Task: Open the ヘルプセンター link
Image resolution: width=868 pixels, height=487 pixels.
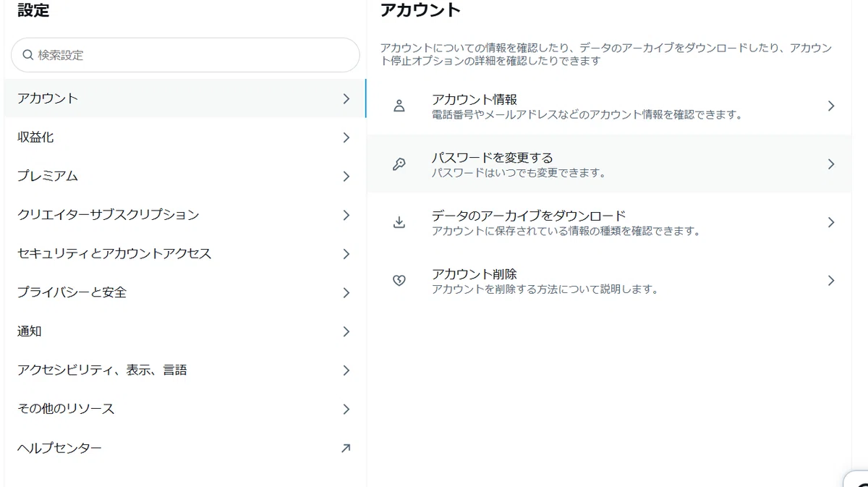Action: [x=185, y=448]
